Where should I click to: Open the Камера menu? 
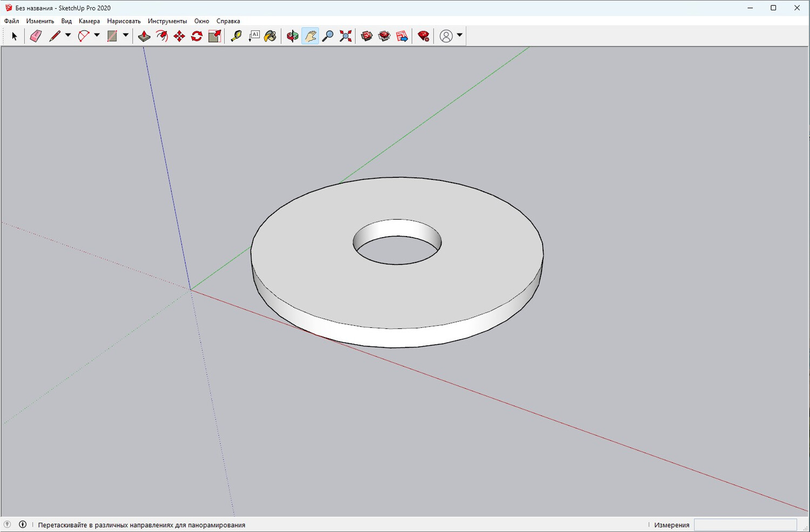(x=89, y=21)
